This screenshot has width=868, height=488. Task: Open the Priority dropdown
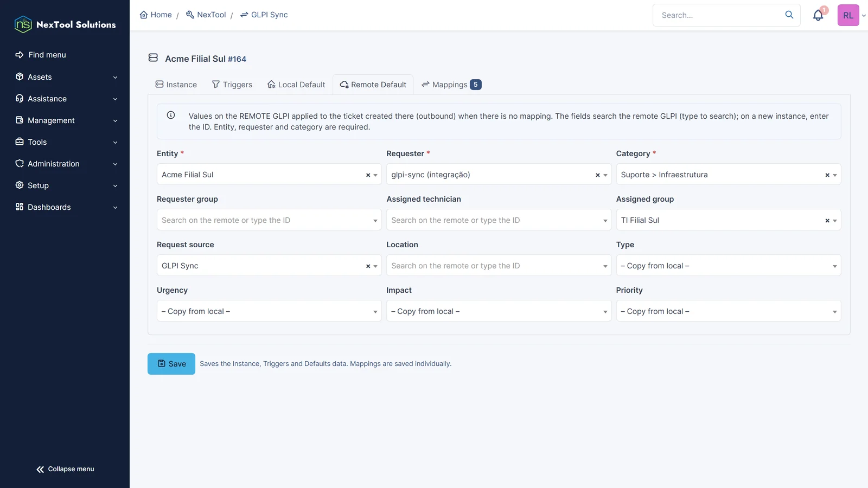tap(729, 311)
